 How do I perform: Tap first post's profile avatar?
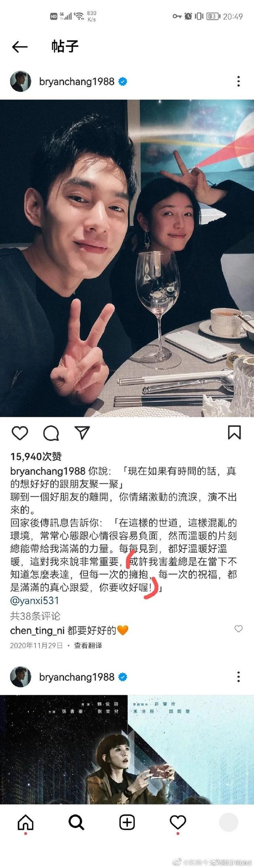tap(20, 82)
